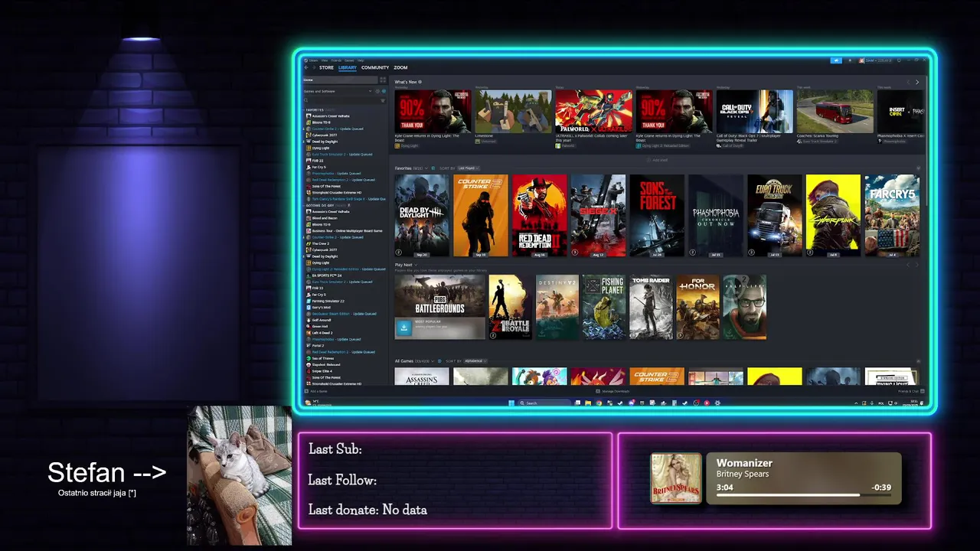Open Chrome from the taskbar

(599, 403)
